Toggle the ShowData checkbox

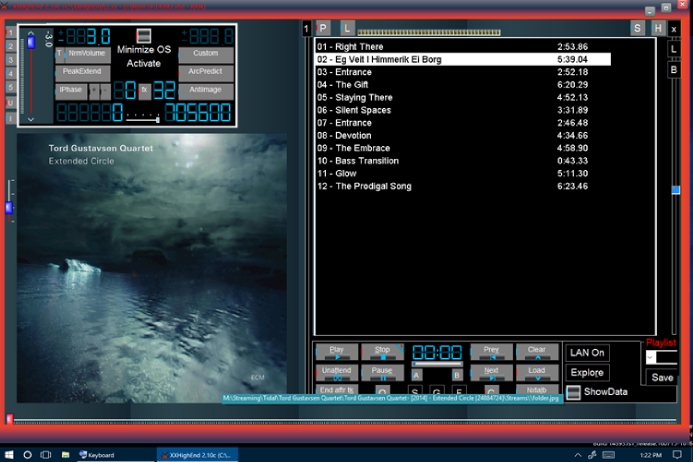573,392
